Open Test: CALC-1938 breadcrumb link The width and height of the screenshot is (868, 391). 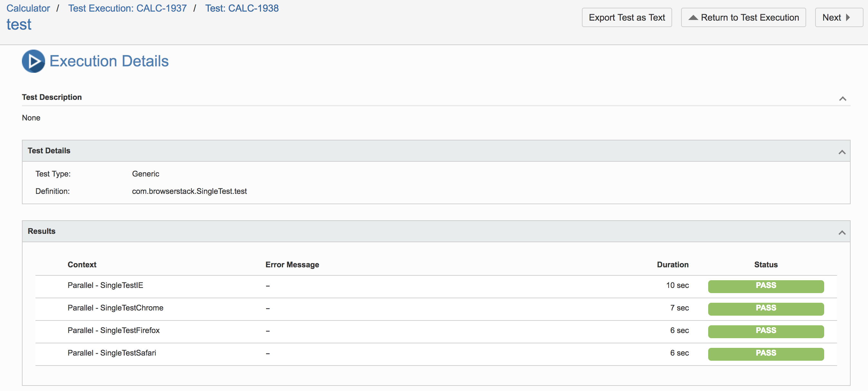point(242,8)
